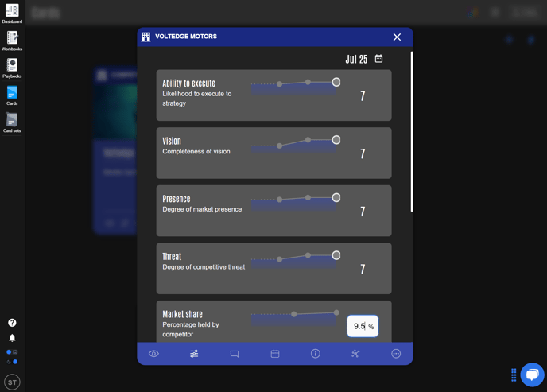
Task: Click 'Degree of competitive threat' description
Action: pos(204,267)
